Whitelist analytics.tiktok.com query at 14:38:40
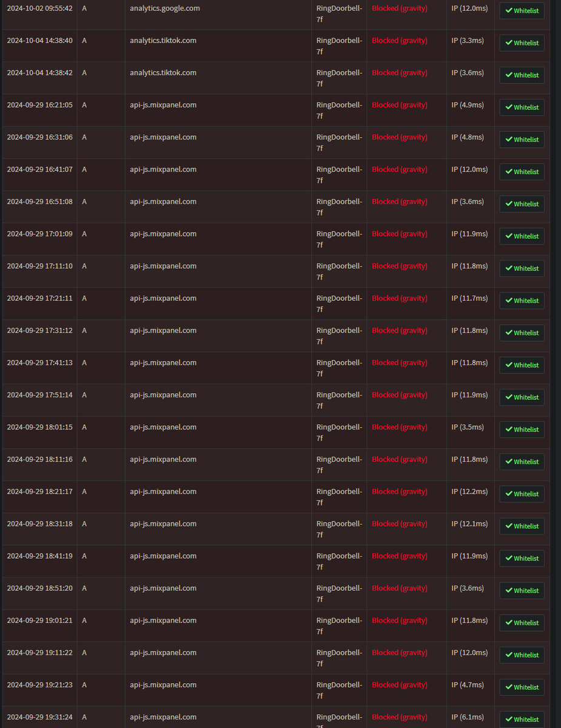Viewport: 561px width, 728px height. tap(522, 43)
